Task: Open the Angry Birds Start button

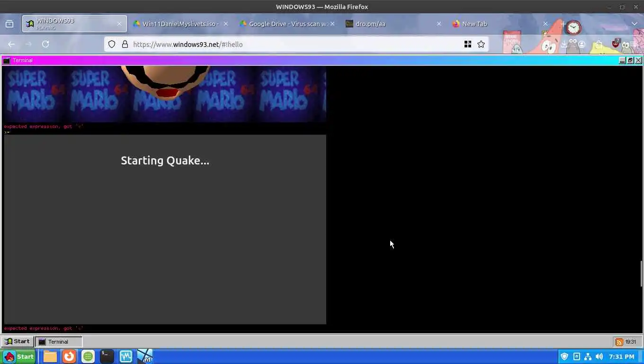Action: (x=19, y=356)
